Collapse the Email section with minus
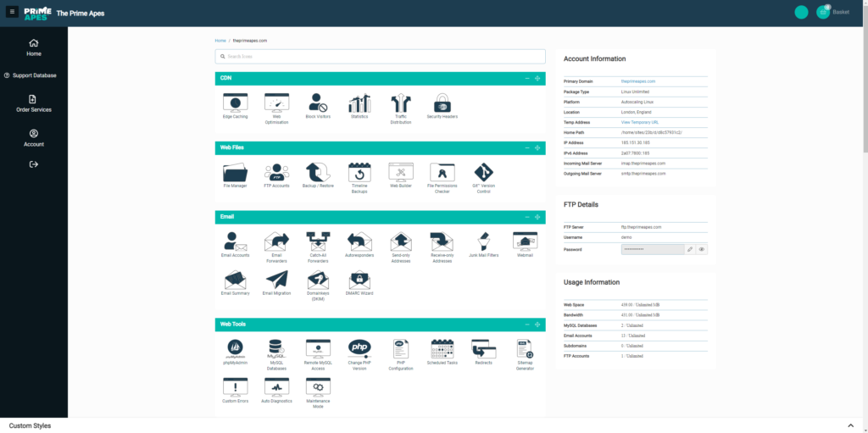The height and width of the screenshot is (433, 868). 527,217
